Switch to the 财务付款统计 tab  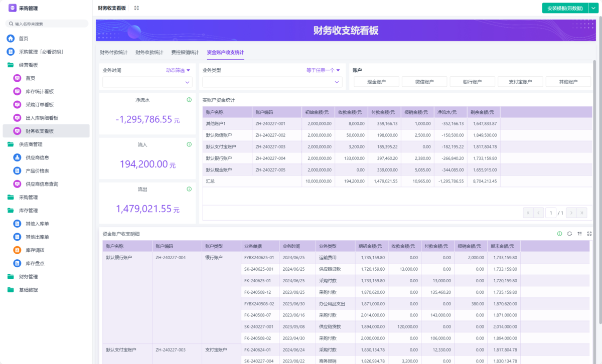click(113, 52)
